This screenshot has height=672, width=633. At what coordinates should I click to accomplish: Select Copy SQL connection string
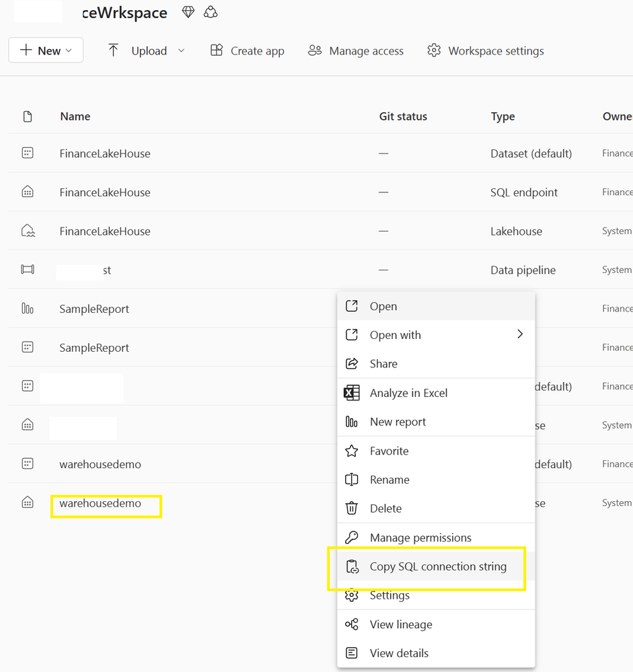coord(438,566)
